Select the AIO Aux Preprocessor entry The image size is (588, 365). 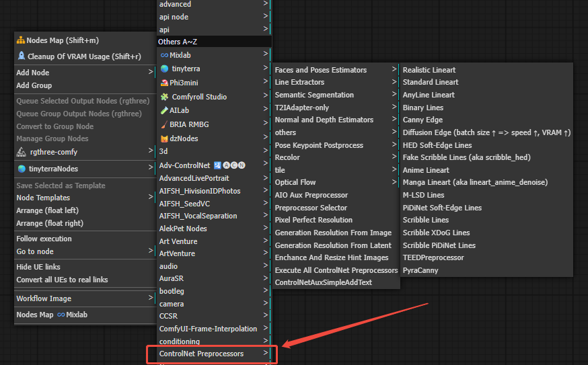tap(311, 195)
